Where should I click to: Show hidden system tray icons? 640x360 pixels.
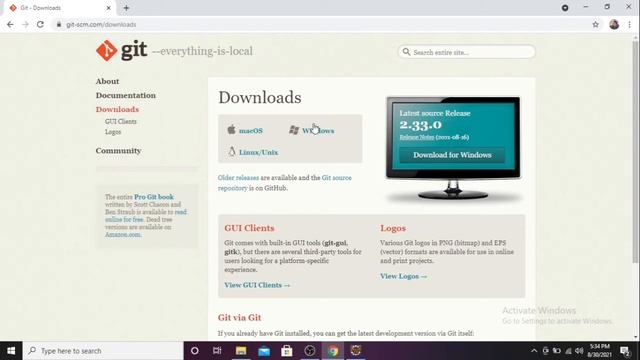534,351
